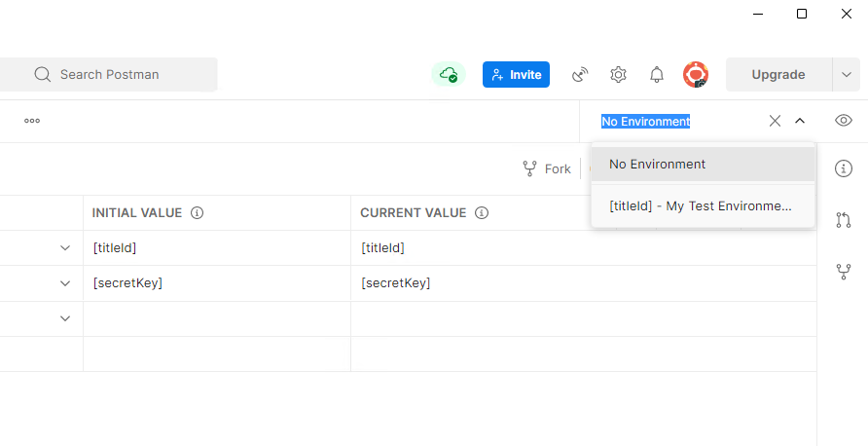Open the pull requests sidebar icon
The width and height of the screenshot is (868, 446).
pos(843,220)
